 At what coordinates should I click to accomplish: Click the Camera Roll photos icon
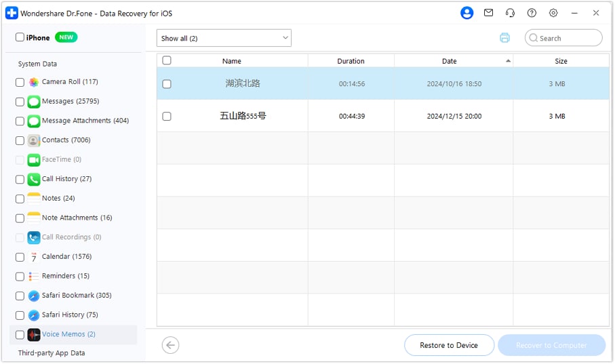(34, 82)
